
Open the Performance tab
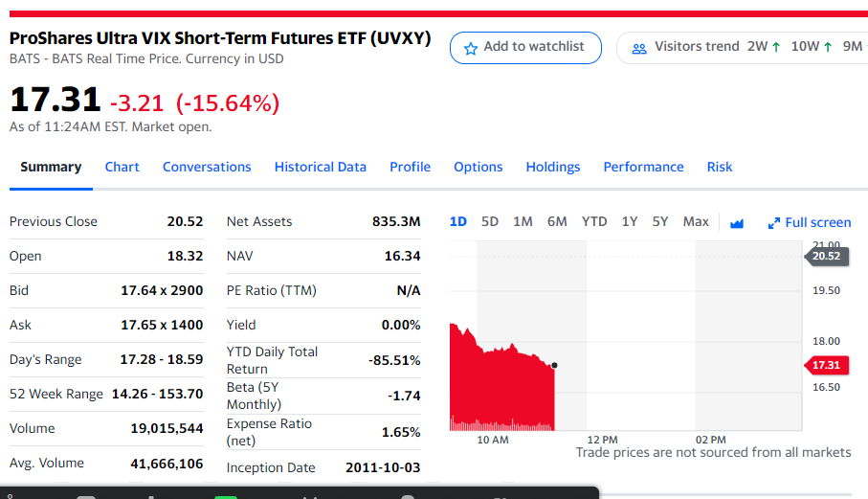coord(643,167)
